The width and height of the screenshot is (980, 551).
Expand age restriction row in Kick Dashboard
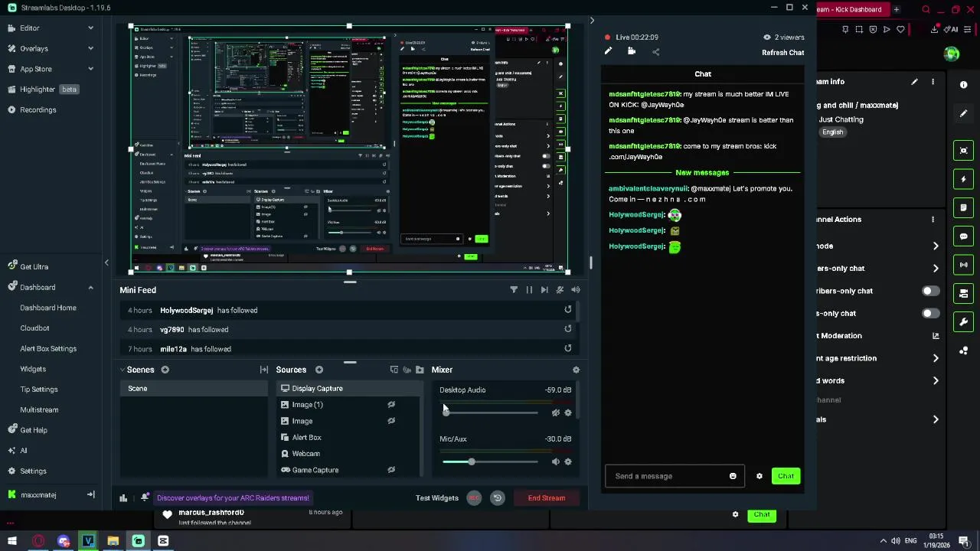click(x=936, y=358)
